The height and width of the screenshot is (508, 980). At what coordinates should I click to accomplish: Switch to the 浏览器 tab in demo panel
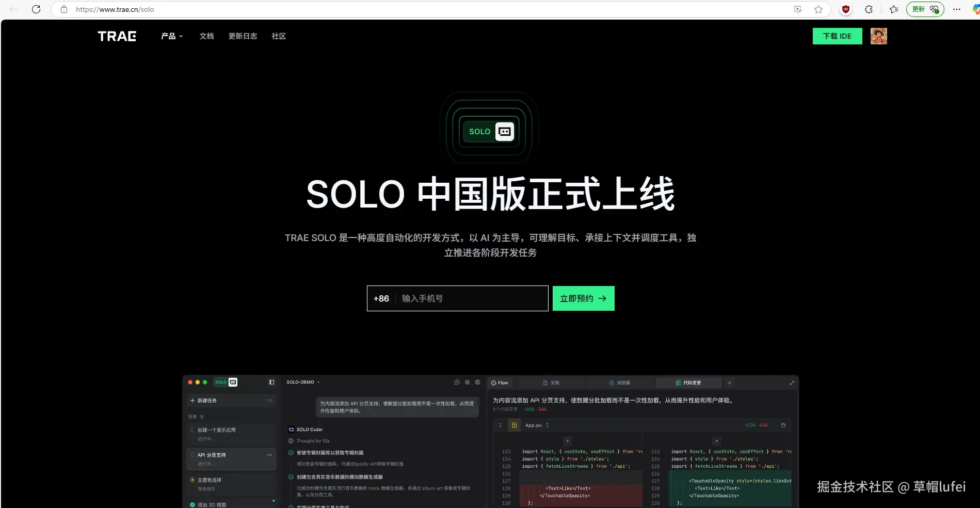pos(620,383)
